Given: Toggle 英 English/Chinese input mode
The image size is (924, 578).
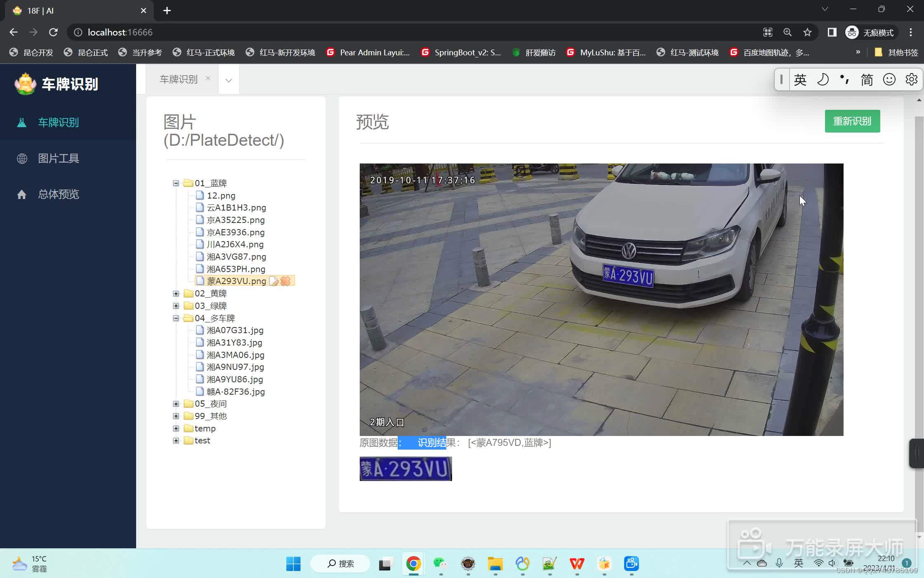Looking at the screenshot, I should [800, 79].
